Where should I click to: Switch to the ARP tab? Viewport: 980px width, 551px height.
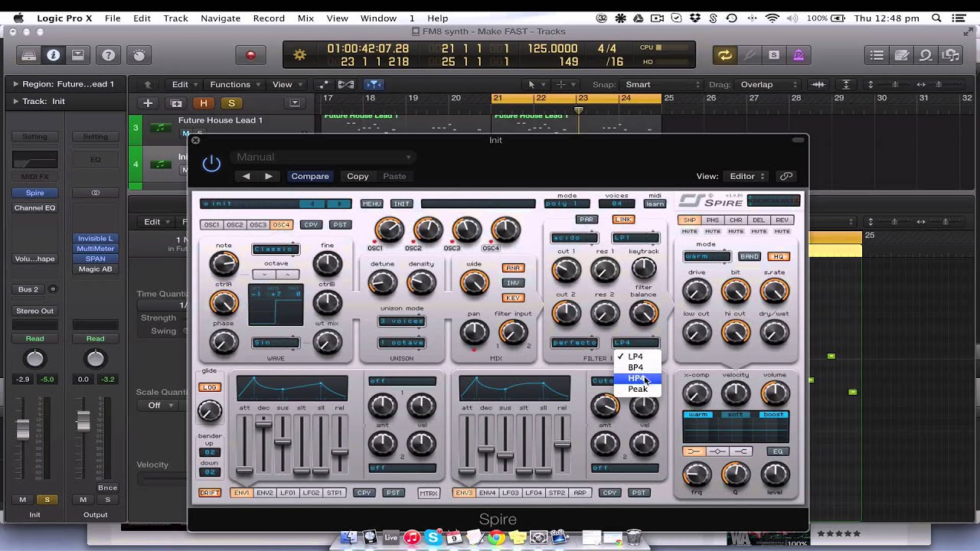[x=580, y=493]
